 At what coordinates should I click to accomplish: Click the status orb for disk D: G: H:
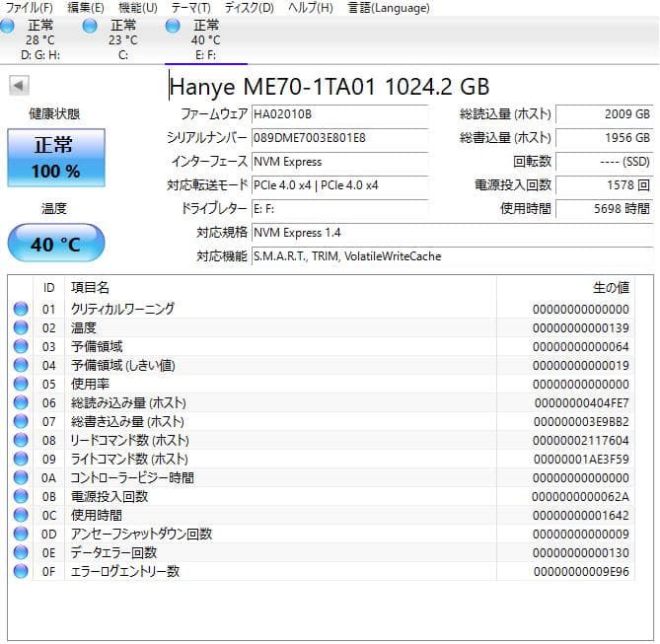[x=7, y=26]
